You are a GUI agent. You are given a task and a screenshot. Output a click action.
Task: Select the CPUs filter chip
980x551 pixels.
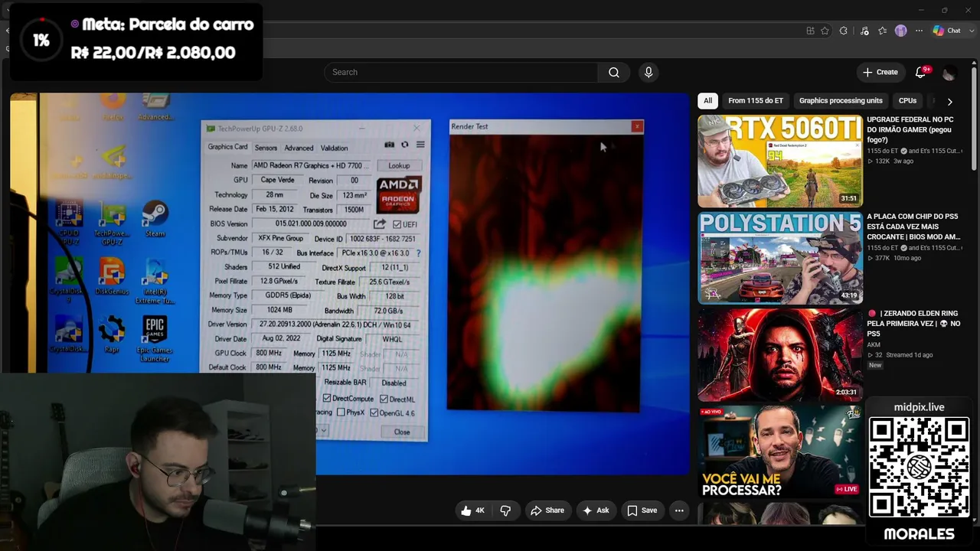[907, 101]
